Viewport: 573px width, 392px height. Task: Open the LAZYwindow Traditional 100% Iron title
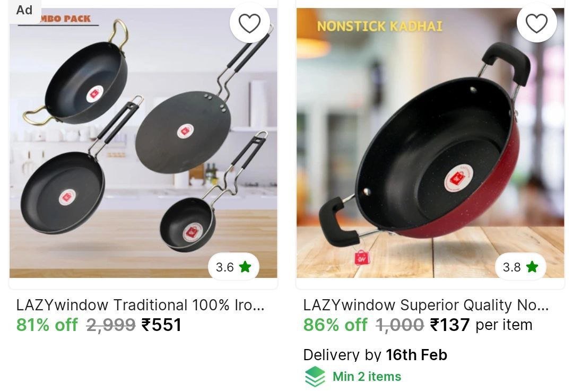(140, 305)
